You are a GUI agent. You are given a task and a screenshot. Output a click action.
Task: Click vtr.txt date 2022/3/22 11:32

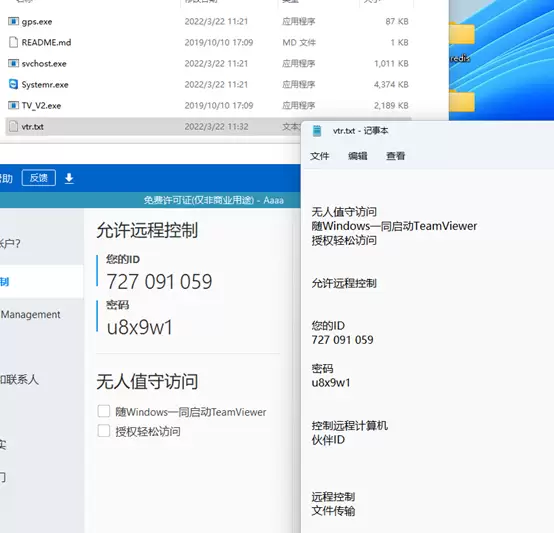216,126
